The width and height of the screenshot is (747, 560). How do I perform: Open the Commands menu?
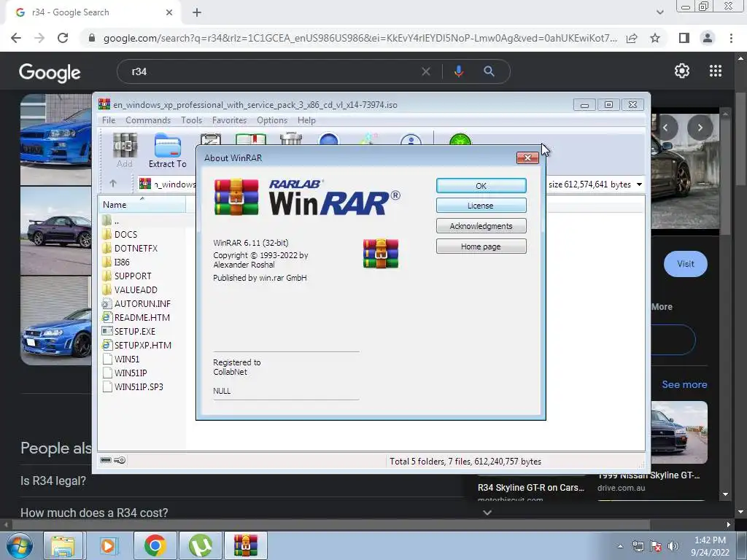(148, 120)
